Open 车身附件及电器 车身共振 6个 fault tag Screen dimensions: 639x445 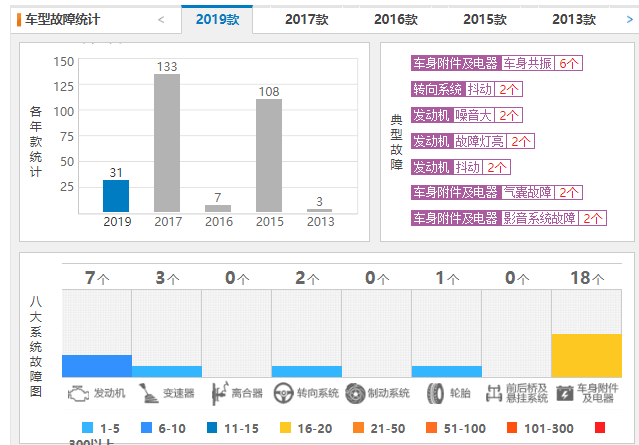497,63
